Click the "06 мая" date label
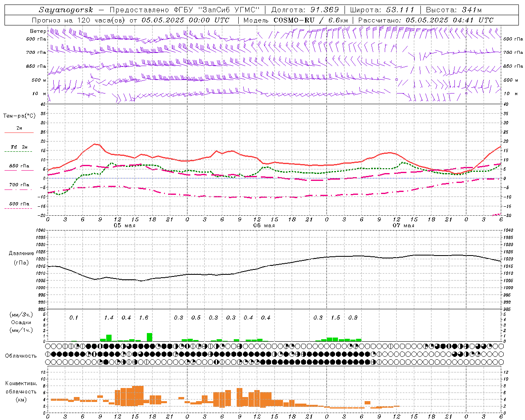The width and height of the screenshot is (525, 420). tap(264, 226)
